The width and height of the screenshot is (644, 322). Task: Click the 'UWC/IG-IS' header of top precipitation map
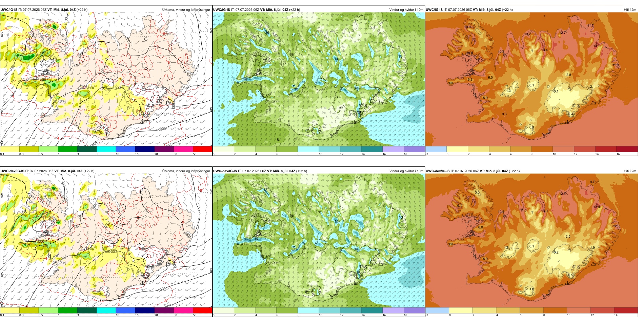(9, 10)
